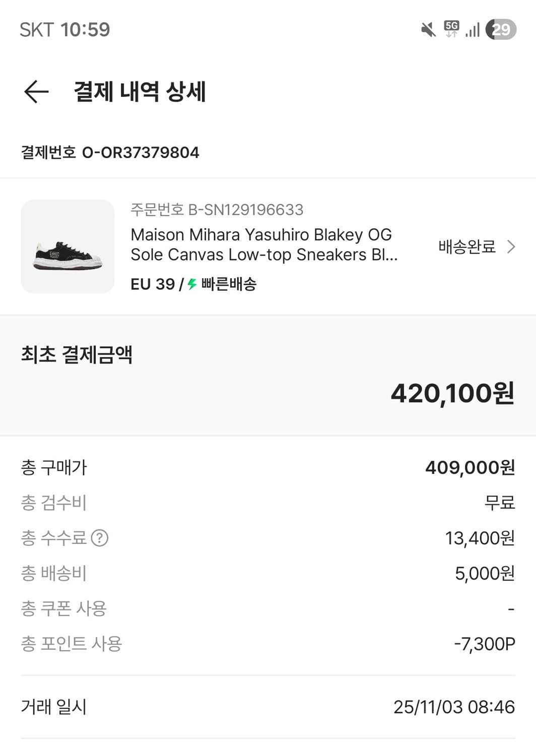The width and height of the screenshot is (536, 756).
Task: Tap the question mark help icon beside 총 수수료
Action: click(100, 538)
